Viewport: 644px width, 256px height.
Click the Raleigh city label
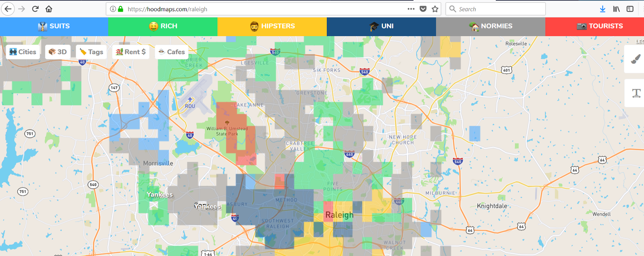(x=339, y=215)
